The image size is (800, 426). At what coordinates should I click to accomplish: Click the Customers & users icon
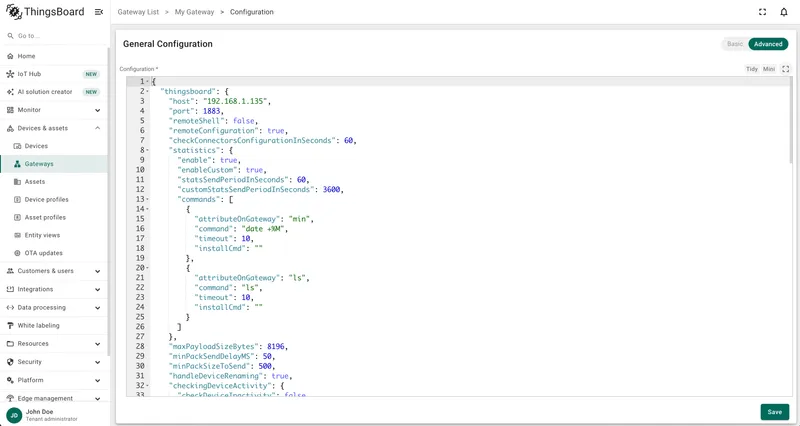pos(10,271)
